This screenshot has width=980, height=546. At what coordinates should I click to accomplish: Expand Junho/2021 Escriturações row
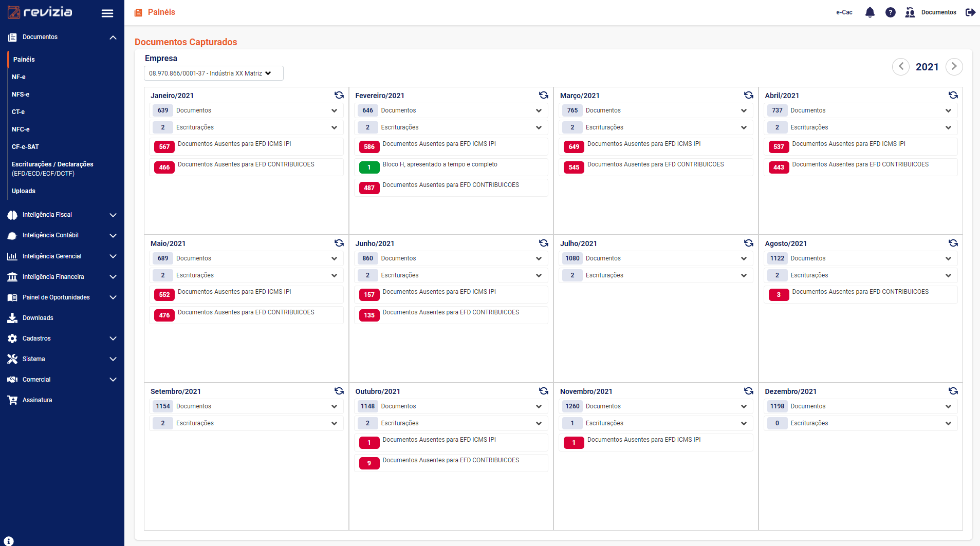(x=451, y=275)
